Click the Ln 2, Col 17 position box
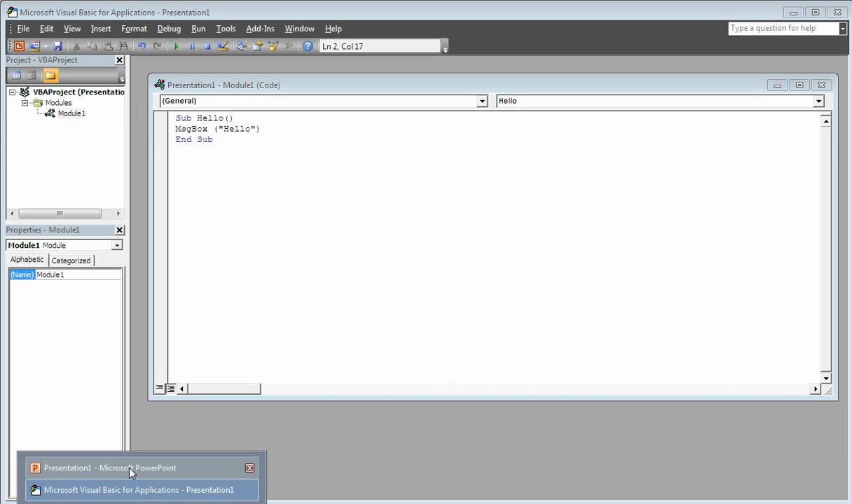Screen dimensions: 852x504 pyautogui.click(x=380, y=46)
